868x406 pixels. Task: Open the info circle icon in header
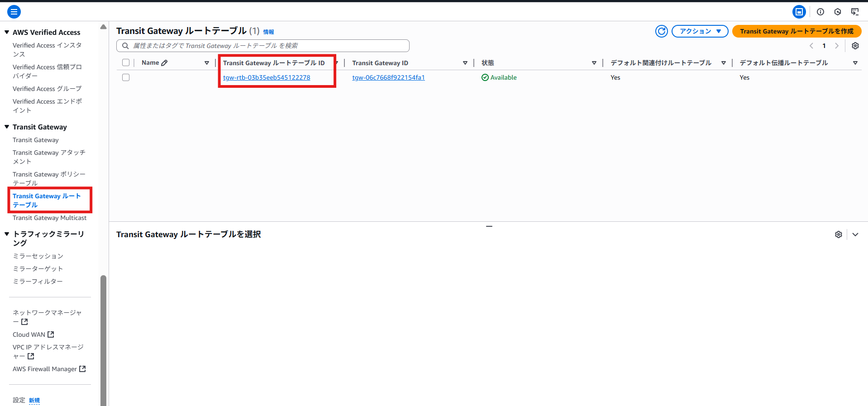[820, 12]
